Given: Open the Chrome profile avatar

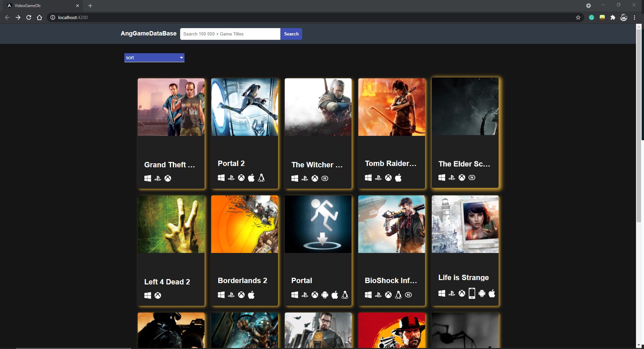Looking at the screenshot, I should click(624, 17).
